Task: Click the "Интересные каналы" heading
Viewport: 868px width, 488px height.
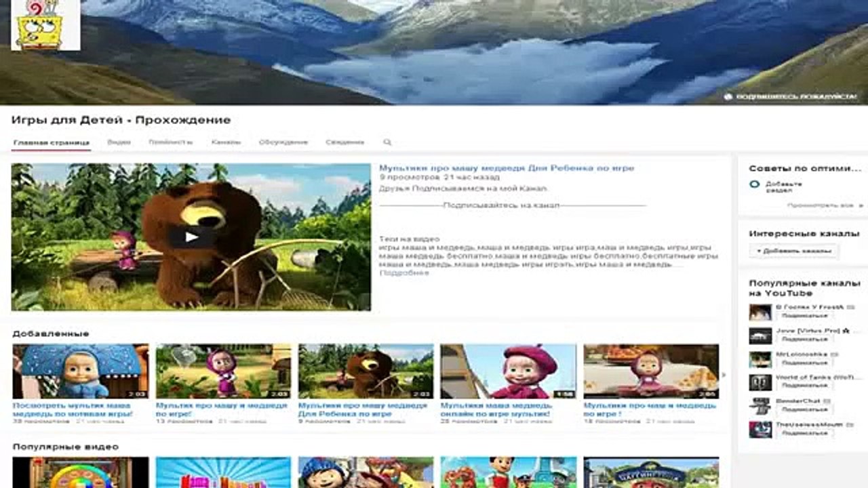Action: (804, 233)
